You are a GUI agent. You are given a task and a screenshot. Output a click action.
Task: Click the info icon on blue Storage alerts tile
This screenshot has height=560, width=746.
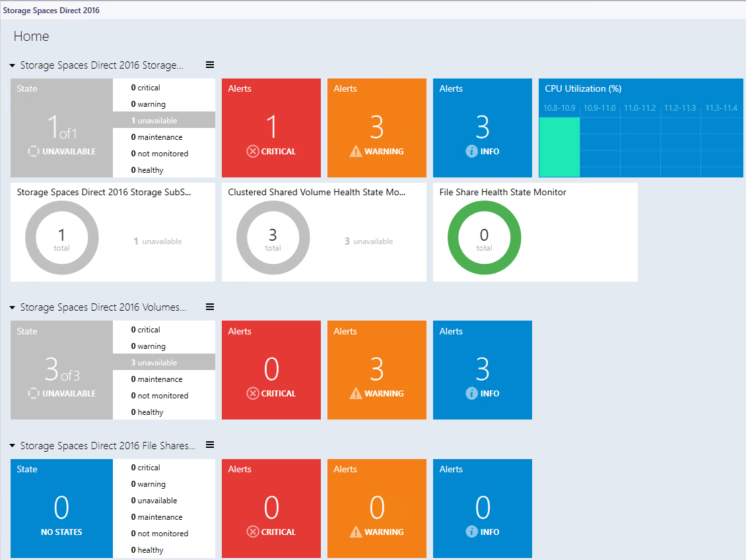coord(472,151)
